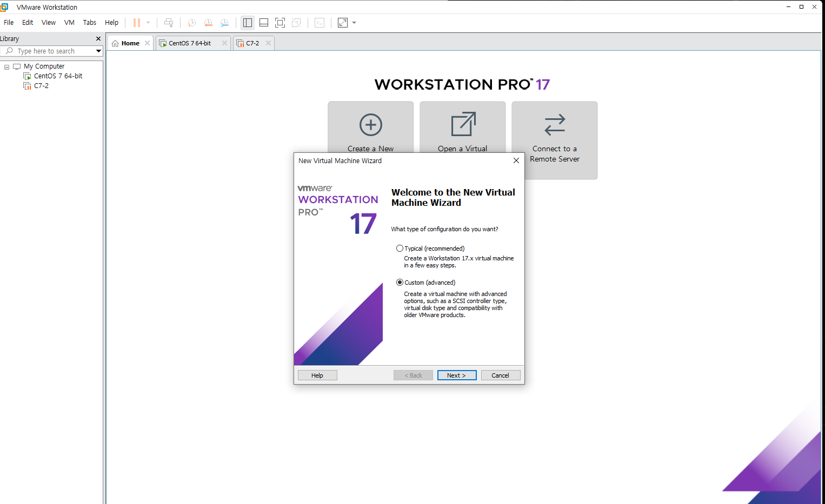Close the Library panel
This screenshot has width=825, height=504.
[98, 39]
